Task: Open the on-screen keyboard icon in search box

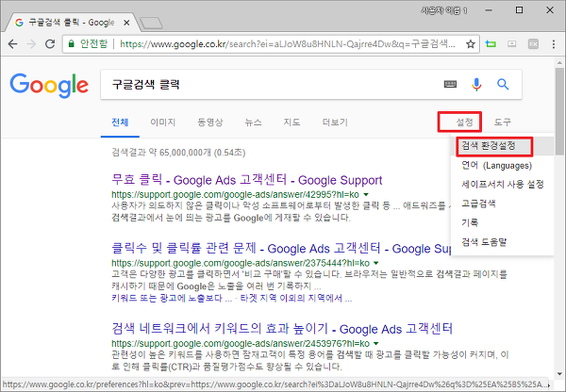Action: click(450, 85)
